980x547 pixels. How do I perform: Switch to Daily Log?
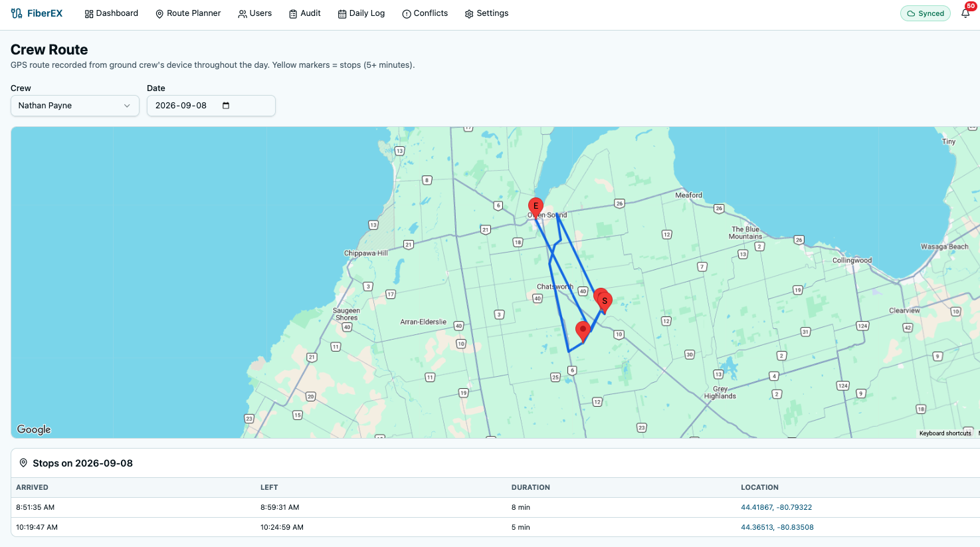361,13
